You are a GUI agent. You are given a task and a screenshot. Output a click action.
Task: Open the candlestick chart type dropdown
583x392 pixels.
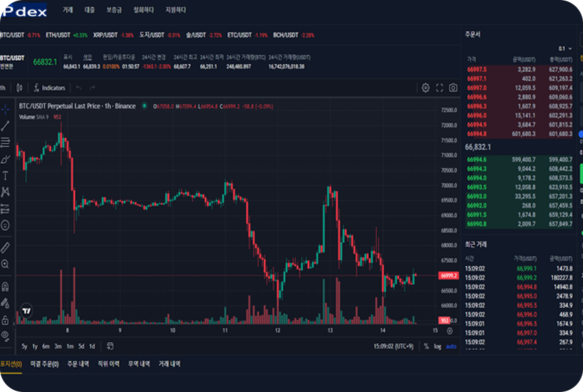click(x=19, y=88)
